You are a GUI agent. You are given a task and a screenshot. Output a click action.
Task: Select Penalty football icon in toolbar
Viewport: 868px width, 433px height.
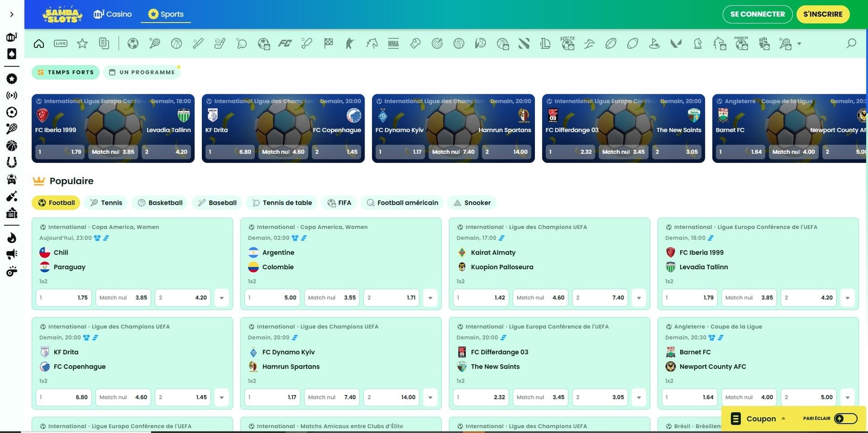[x=741, y=43]
